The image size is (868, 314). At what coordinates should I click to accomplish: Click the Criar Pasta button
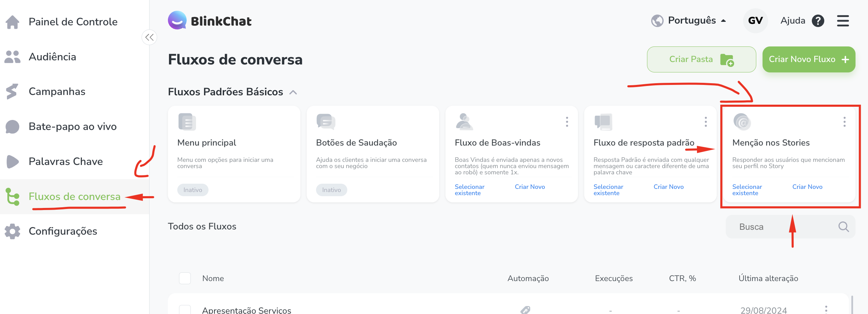701,59
